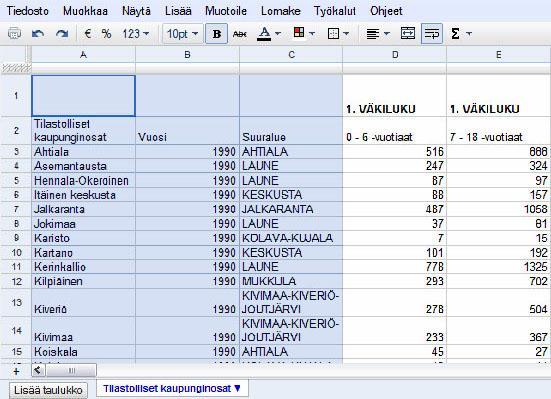Click the cell 'Tilastolliset kaupunginosat' in A2
Image resolution: width=551 pixels, height=399 pixels.
pos(84,130)
